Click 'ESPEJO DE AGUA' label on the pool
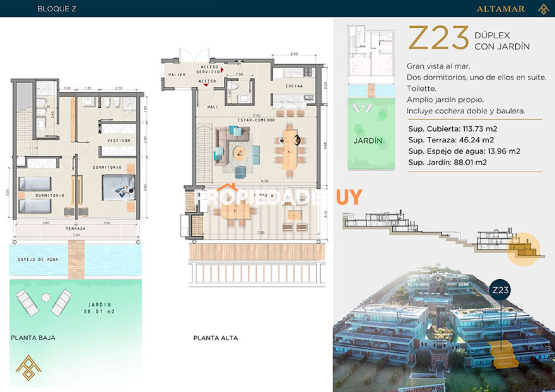The width and height of the screenshot is (555, 392). coord(38,259)
